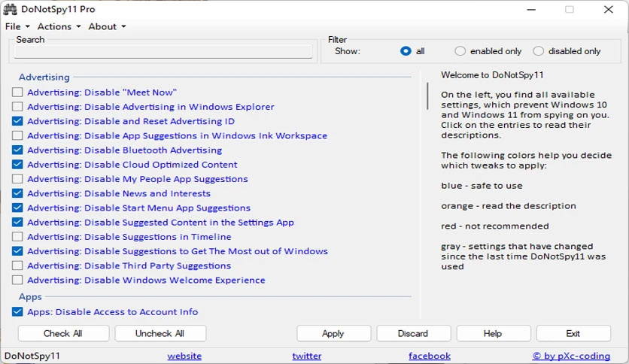Click the 'red - not recommended' text
629x364 pixels.
tap(494, 226)
